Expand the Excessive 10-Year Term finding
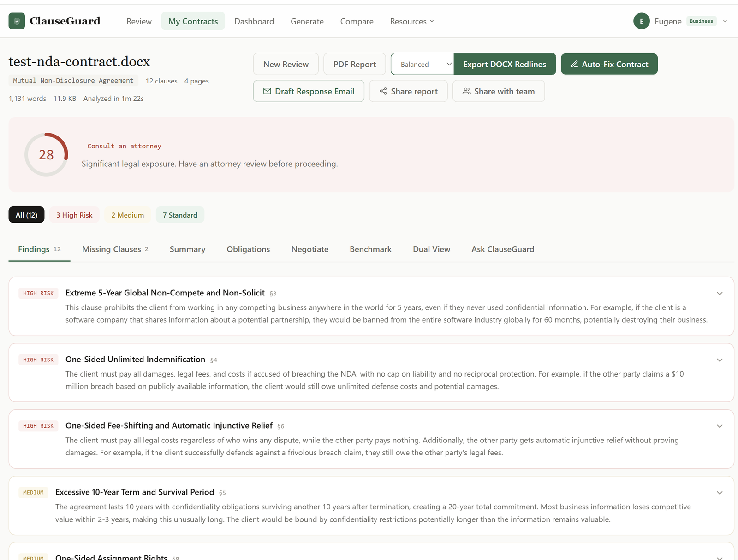Viewport: 738px width, 560px height. pos(719,493)
